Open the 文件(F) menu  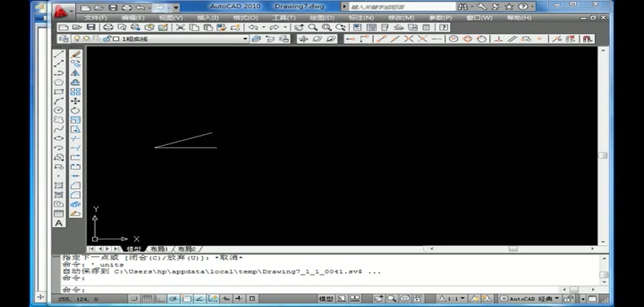(95, 18)
